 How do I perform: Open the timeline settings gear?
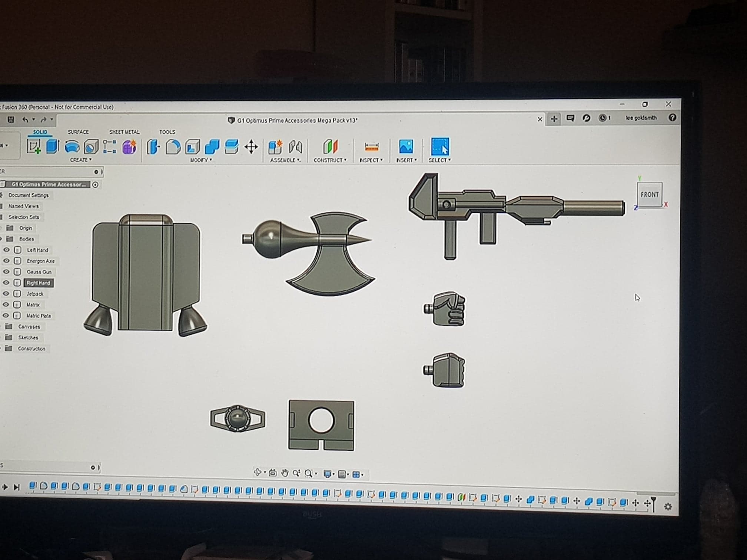point(668,506)
